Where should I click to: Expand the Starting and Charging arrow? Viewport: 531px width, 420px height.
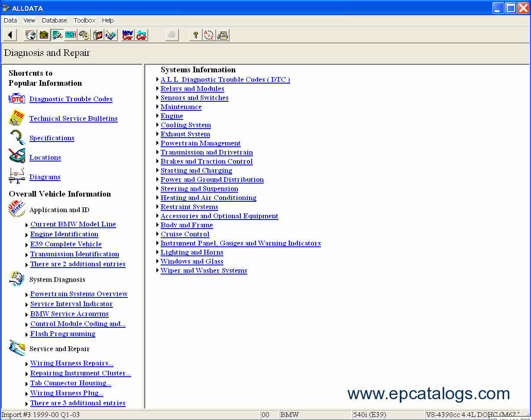click(x=158, y=171)
